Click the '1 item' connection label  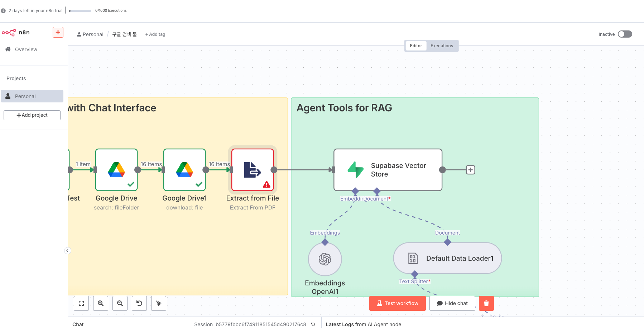(83, 164)
